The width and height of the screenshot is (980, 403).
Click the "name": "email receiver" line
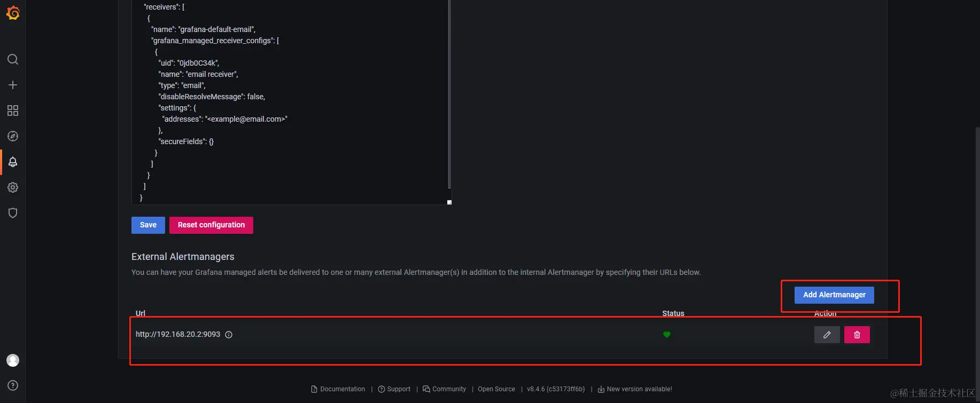point(198,74)
